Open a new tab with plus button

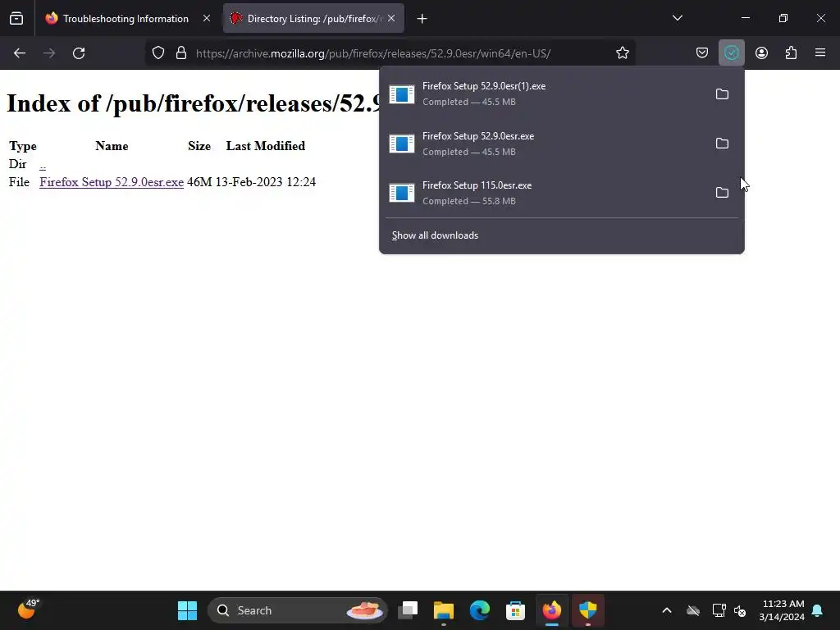click(x=422, y=19)
